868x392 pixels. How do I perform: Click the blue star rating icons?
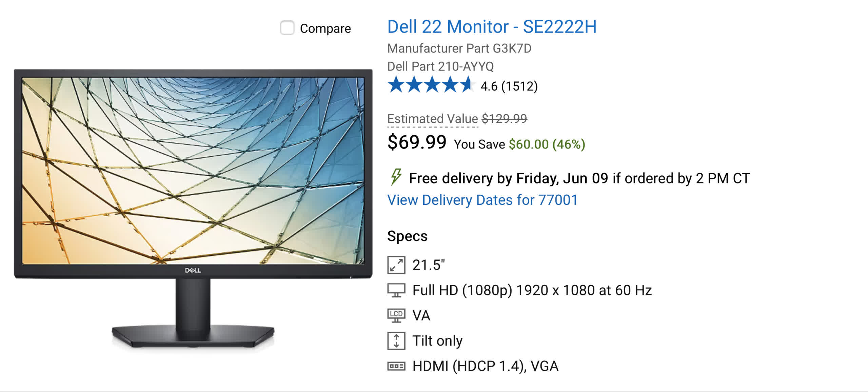click(431, 85)
